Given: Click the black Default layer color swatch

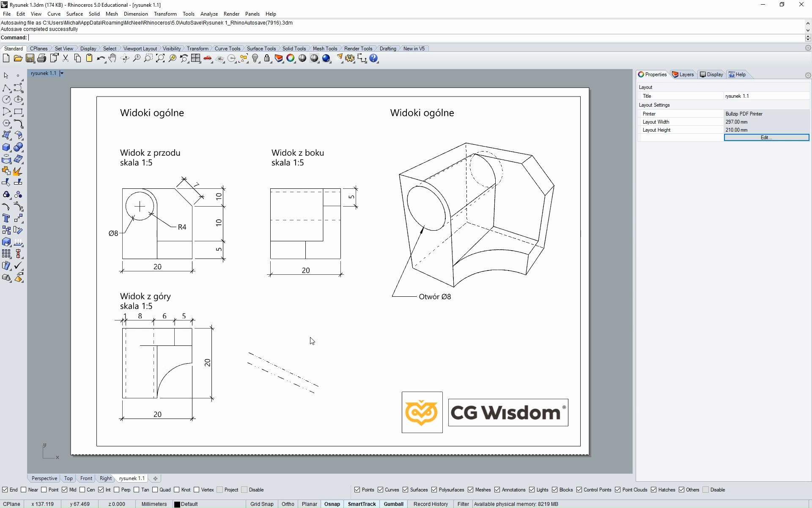Looking at the screenshot, I should [177, 504].
